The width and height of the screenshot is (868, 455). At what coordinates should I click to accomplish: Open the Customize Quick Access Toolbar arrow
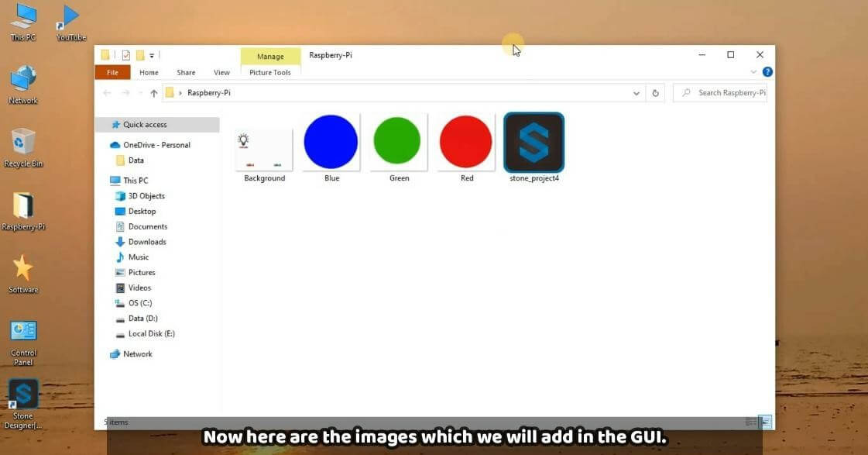(152, 55)
